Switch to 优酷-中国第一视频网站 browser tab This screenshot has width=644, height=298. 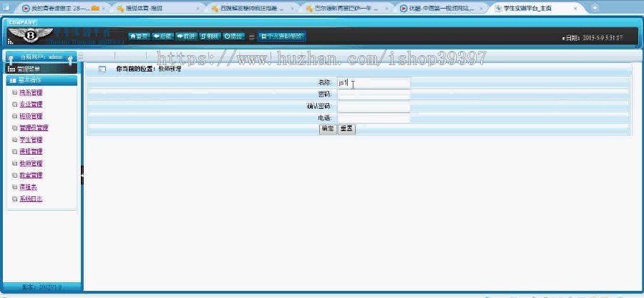(441, 8)
